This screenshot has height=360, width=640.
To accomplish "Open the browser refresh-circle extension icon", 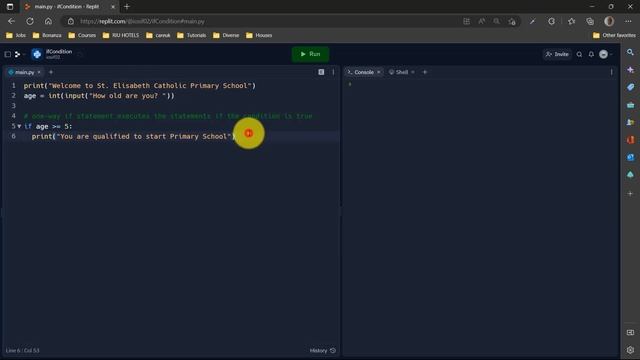I will click(x=551, y=21).
